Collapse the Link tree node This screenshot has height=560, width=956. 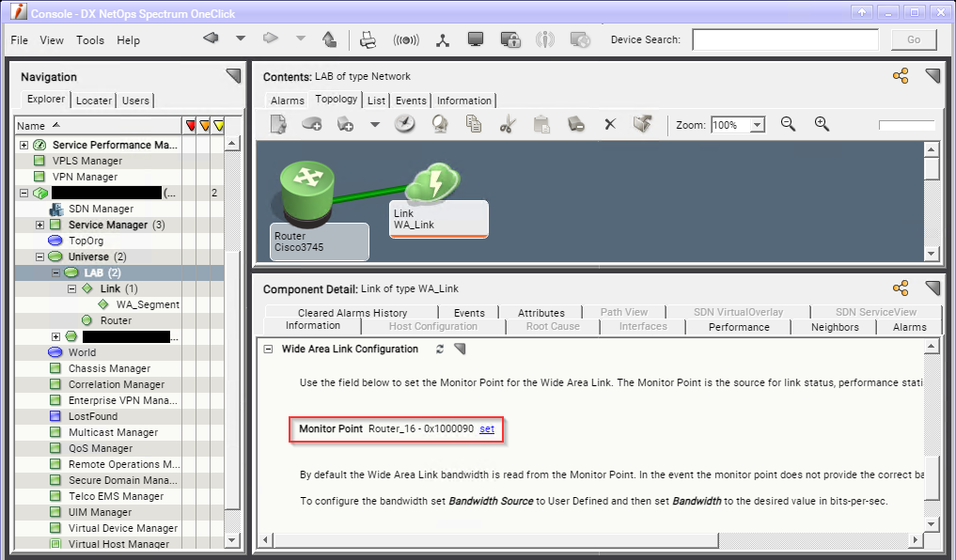(72, 288)
